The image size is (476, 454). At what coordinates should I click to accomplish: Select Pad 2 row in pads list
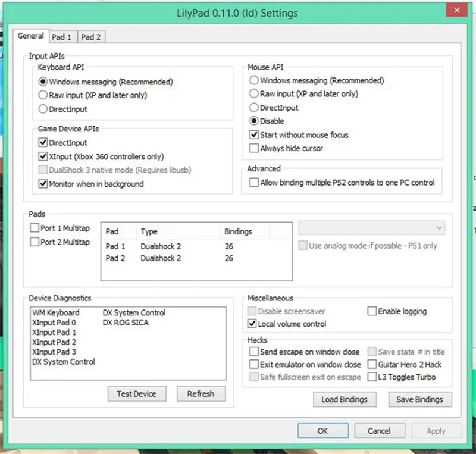[197, 258]
